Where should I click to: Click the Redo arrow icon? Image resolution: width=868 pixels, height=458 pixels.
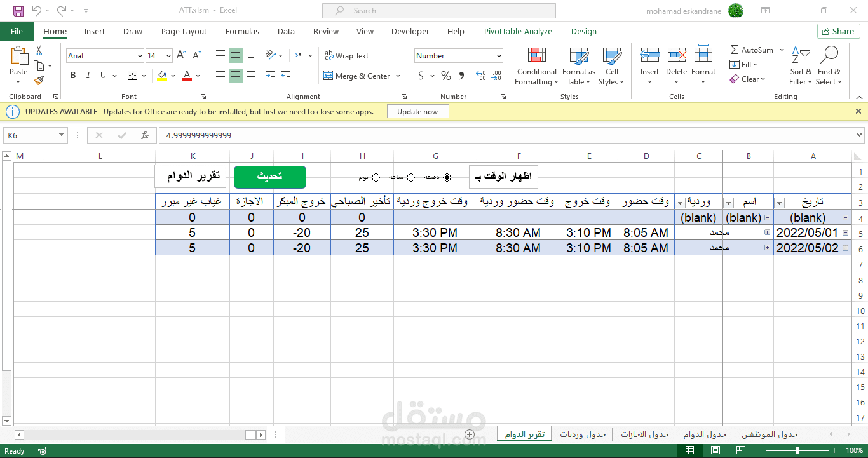point(62,11)
